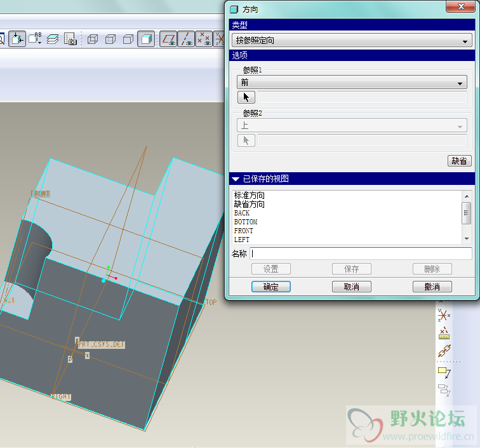Toggle coordinate systems display in top toolbar
This screenshot has height=448, width=480.
point(219,39)
